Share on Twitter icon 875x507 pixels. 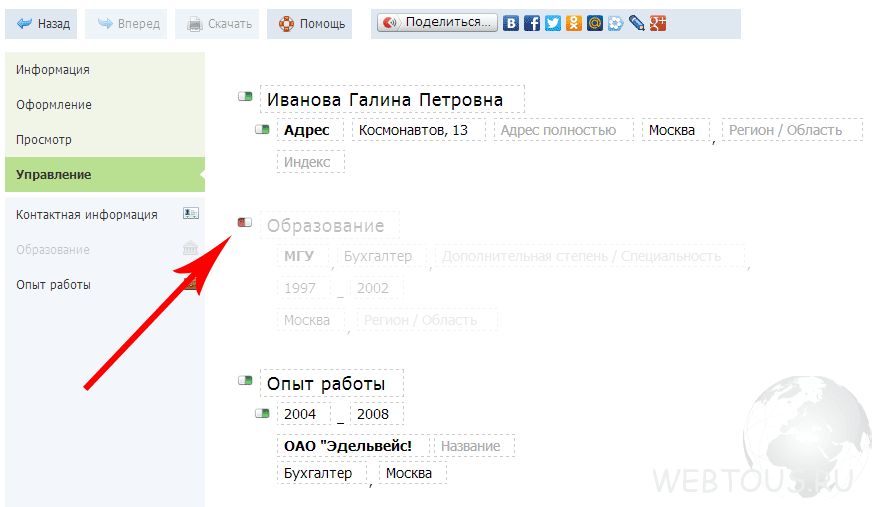click(x=552, y=23)
